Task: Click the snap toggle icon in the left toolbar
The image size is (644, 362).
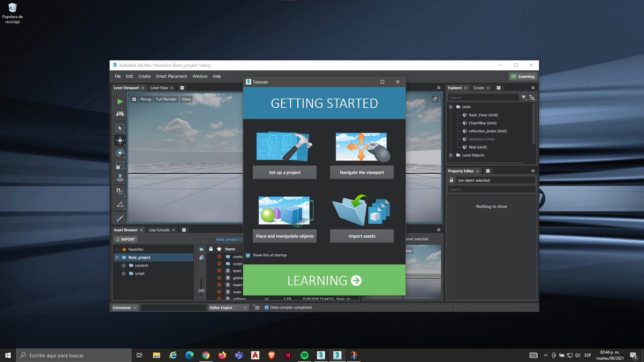Action: coord(119,191)
